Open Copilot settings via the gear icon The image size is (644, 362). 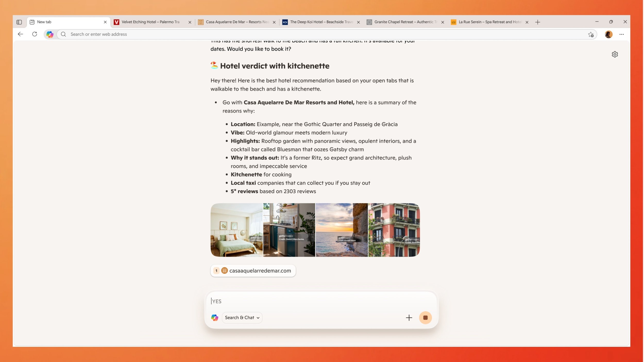click(x=615, y=54)
